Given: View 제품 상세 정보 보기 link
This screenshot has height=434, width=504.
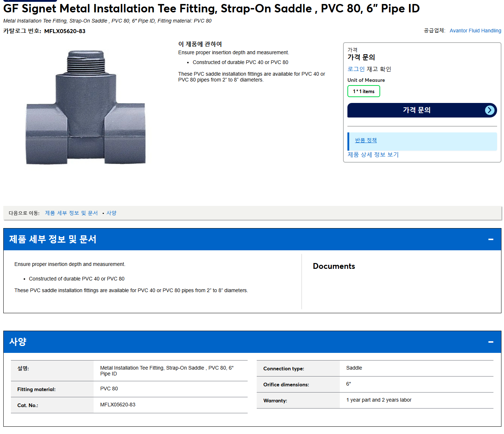Looking at the screenshot, I should tap(373, 155).
